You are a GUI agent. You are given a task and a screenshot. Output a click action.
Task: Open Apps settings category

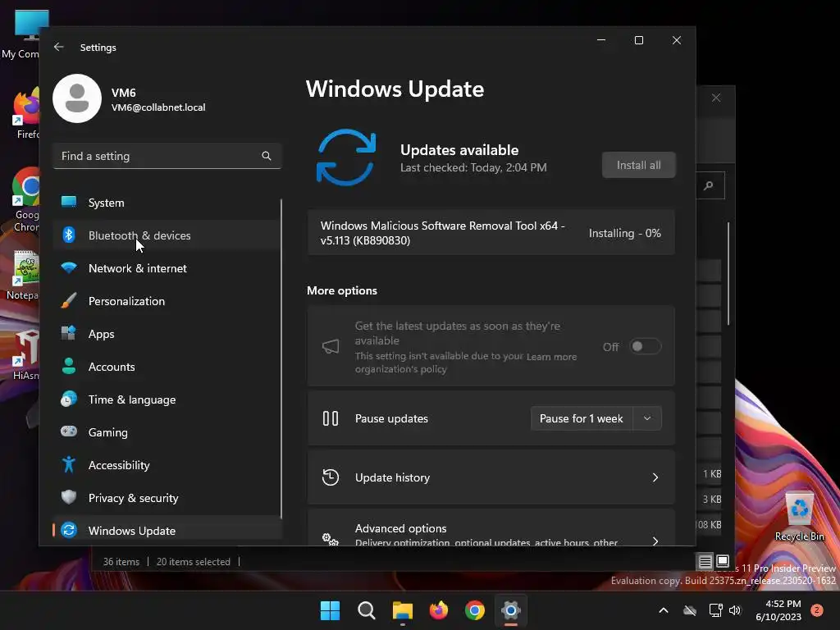coord(167,334)
